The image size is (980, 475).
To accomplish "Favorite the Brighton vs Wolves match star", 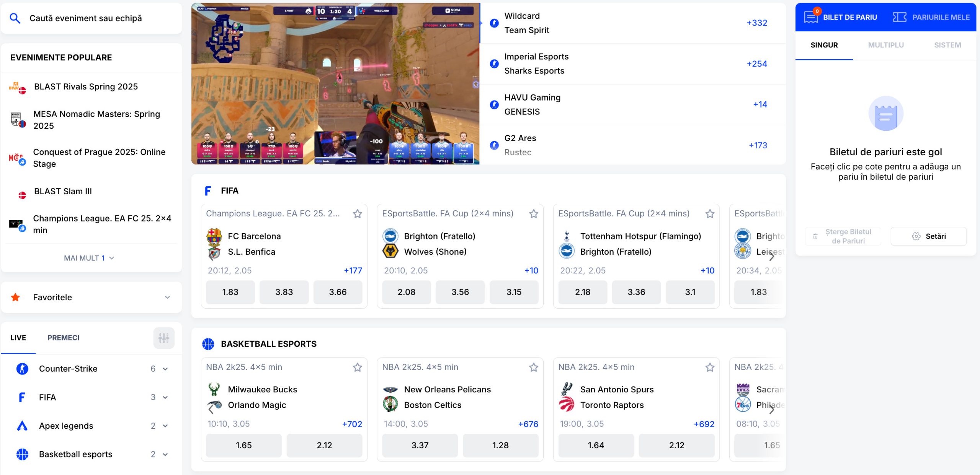I will 534,214.
